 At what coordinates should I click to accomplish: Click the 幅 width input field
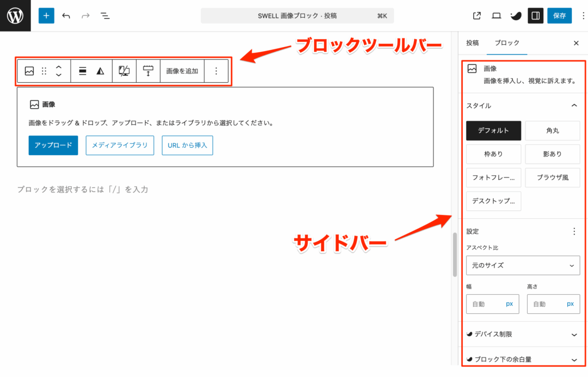pyautogui.click(x=493, y=303)
